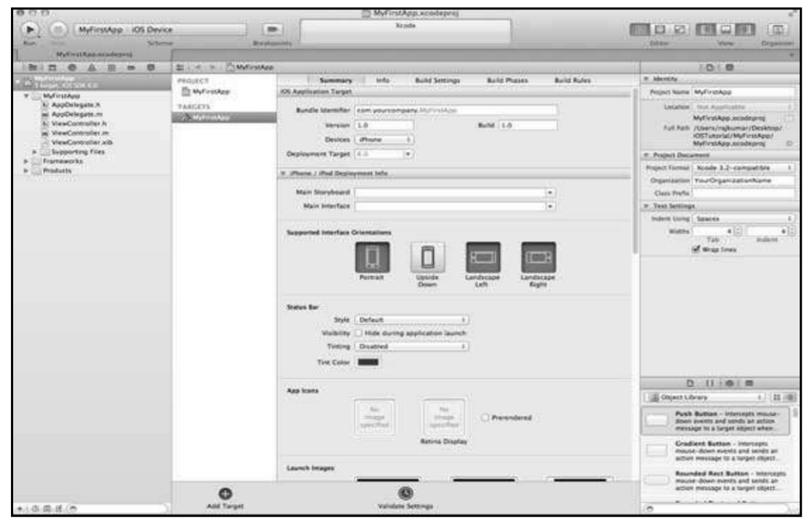
Task: Click the Add Target plus icon
Action: click(x=225, y=494)
